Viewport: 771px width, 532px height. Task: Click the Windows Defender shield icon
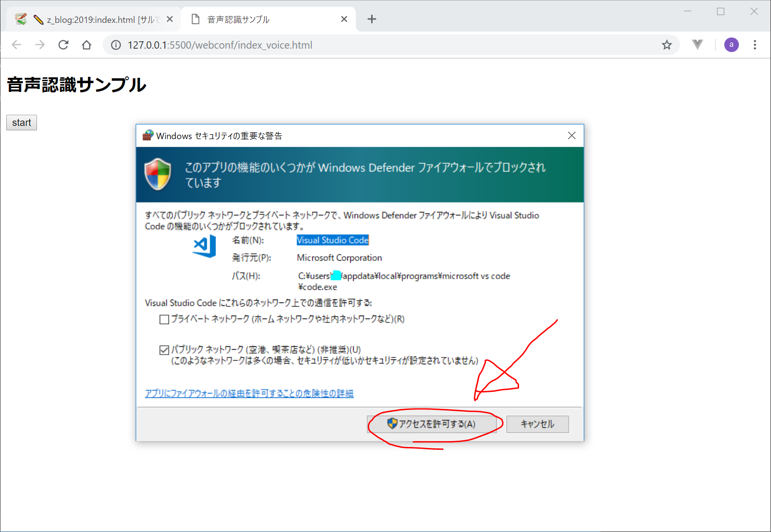(158, 174)
